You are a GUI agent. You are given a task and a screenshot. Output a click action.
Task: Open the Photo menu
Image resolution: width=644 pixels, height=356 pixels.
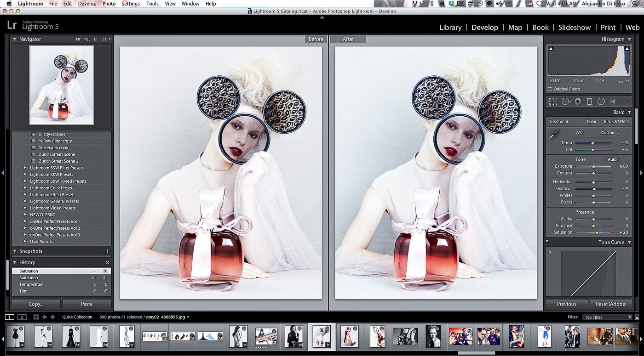(x=109, y=4)
